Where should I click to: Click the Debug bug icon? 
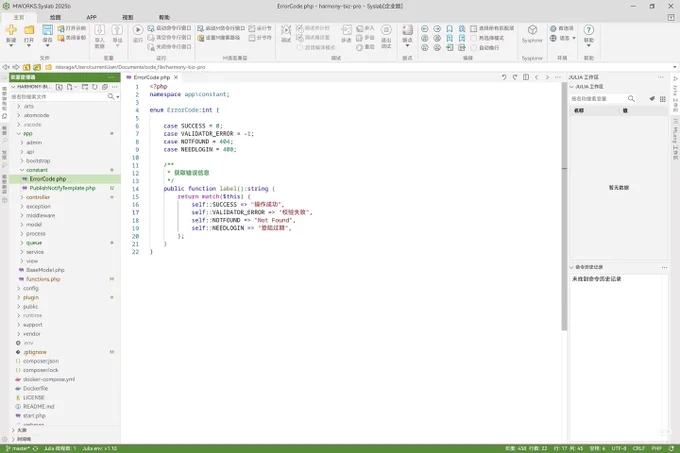pyautogui.click(x=286, y=30)
